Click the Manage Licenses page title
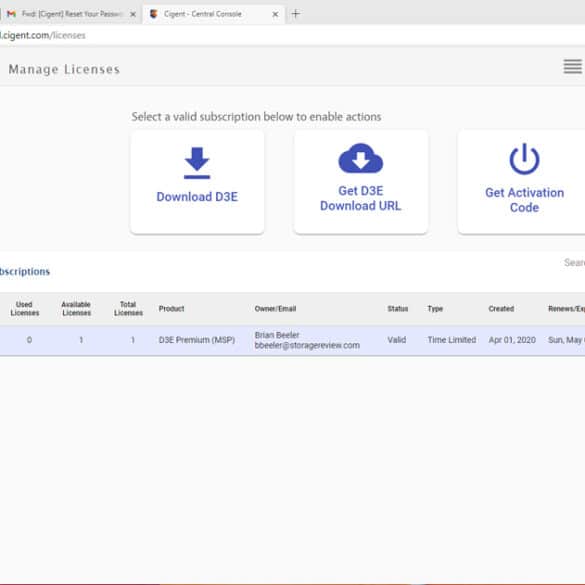Image resolution: width=585 pixels, height=585 pixels. pos(64,69)
